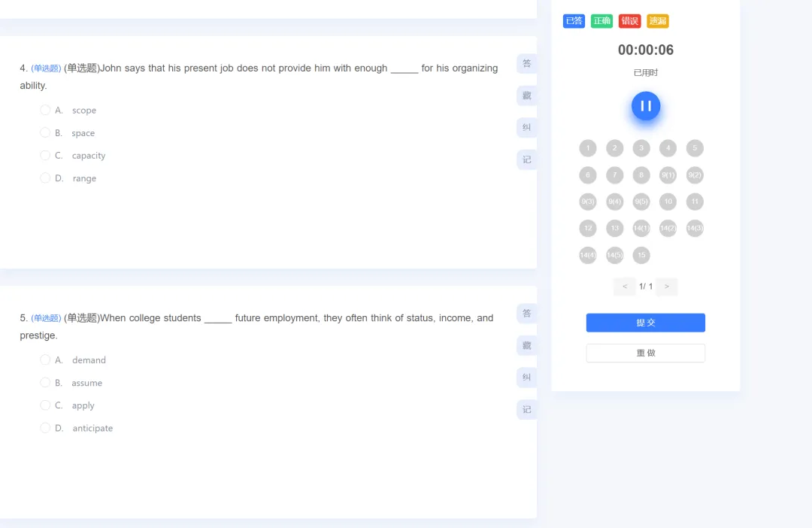The width and height of the screenshot is (812, 528).
Task: Jump to question 15 bubble
Action: pos(641,255)
